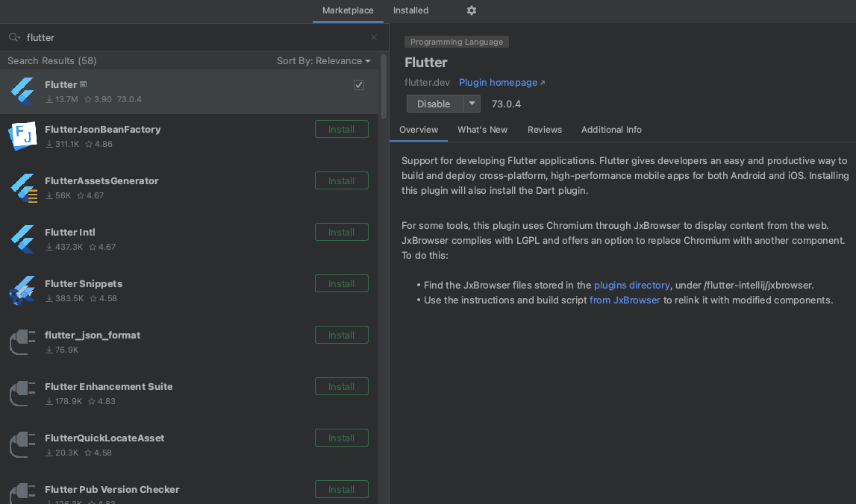Click the bundled tag icon beside Flutter
The image size is (856, 504).
tap(84, 84)
